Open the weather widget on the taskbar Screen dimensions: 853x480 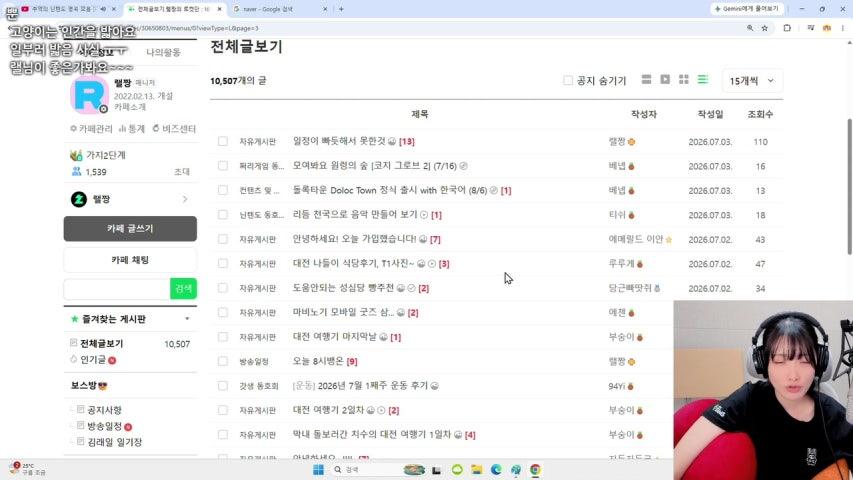pyautogui.click(x=28, y=469)
